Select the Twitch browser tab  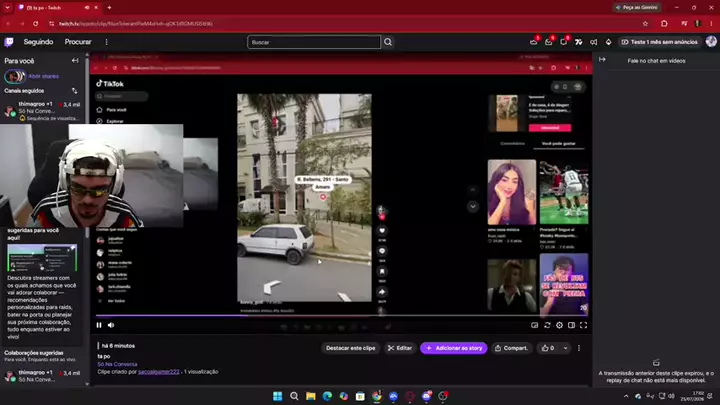57,7
